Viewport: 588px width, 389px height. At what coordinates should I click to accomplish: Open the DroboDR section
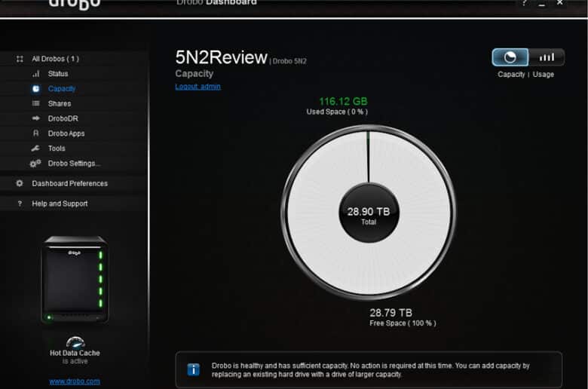[63, 118]
